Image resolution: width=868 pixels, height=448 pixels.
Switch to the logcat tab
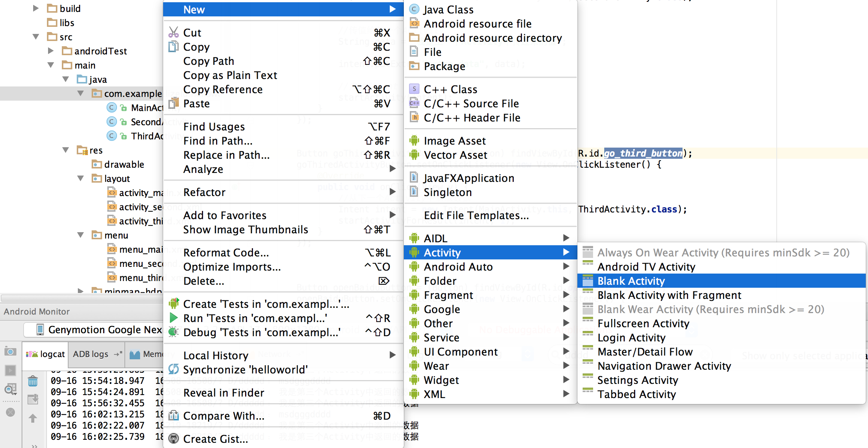click(x=46, y=354)
